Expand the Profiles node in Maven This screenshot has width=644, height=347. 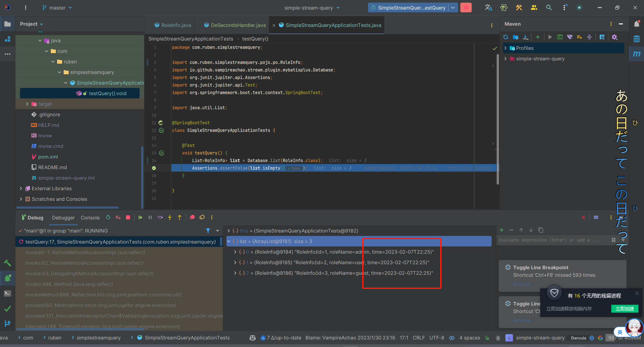point(506,48)
